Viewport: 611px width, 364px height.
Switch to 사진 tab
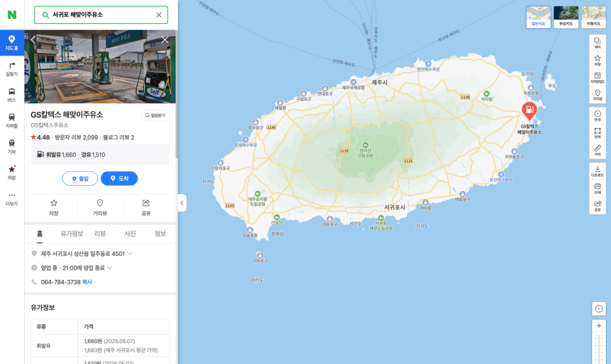click(130, 234)
